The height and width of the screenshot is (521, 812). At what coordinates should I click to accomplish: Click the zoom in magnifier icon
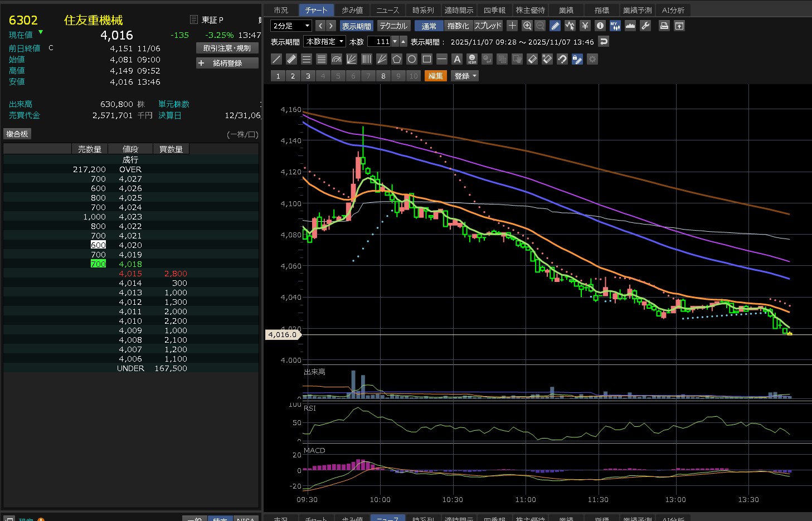click(527, 26)
